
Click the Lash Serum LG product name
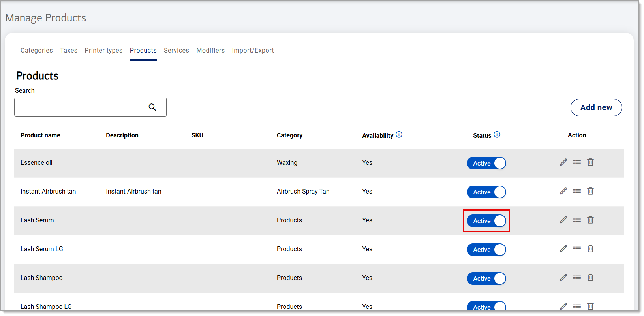click(x=42, y=249)
